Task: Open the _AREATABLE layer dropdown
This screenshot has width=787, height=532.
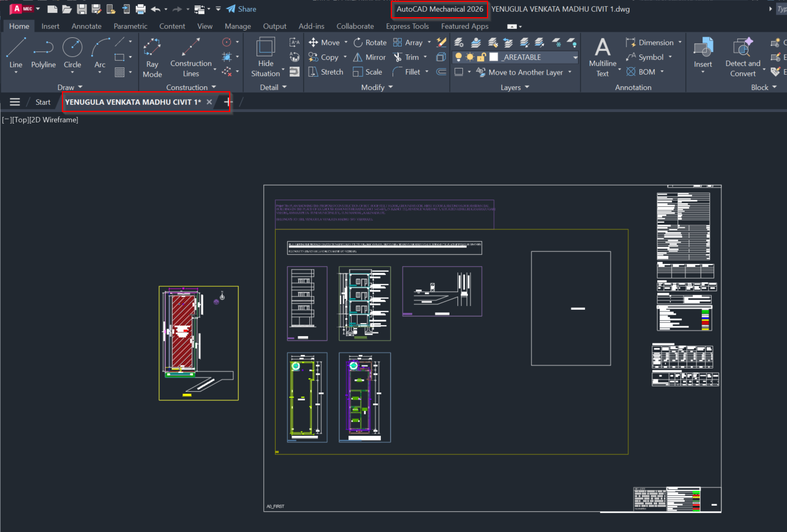Action: click(575, 57)
